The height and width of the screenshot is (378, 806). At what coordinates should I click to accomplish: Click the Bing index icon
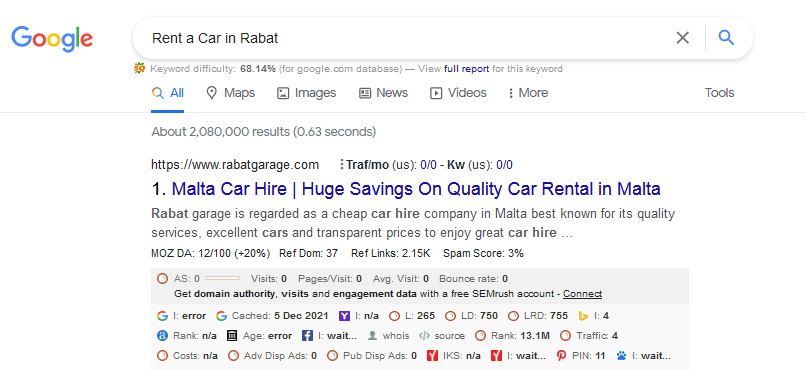[583, 316]
